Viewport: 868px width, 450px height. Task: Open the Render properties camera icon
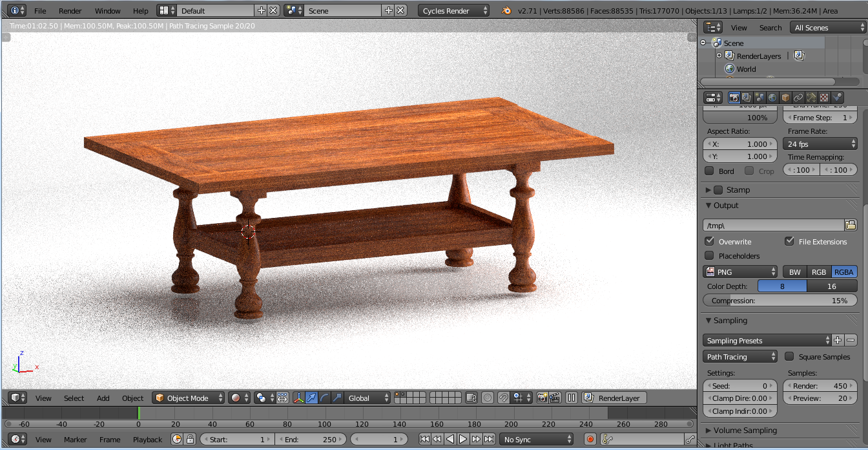click(734, 97)
